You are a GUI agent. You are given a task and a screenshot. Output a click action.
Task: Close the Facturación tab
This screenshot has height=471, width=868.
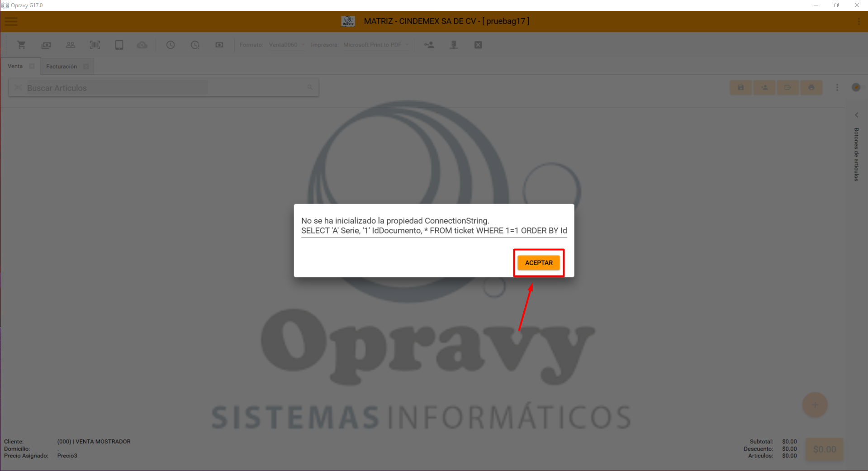pos(86,67)
